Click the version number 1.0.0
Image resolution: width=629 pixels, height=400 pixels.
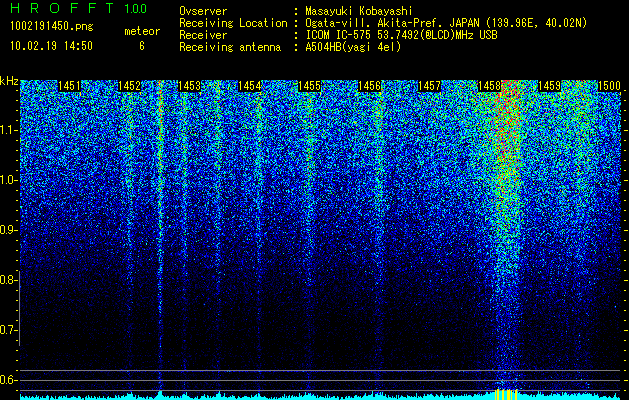[135, 8]
